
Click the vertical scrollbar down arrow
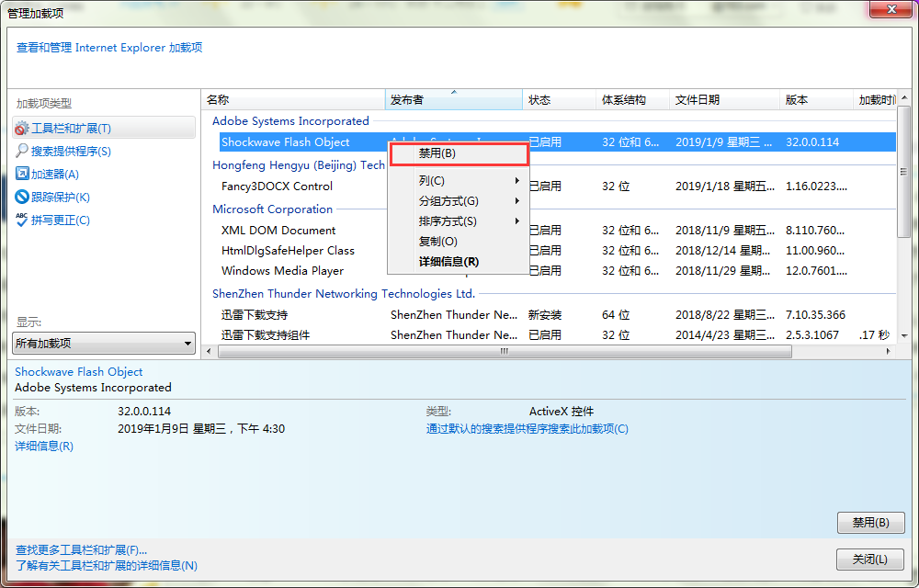(903, 336)
